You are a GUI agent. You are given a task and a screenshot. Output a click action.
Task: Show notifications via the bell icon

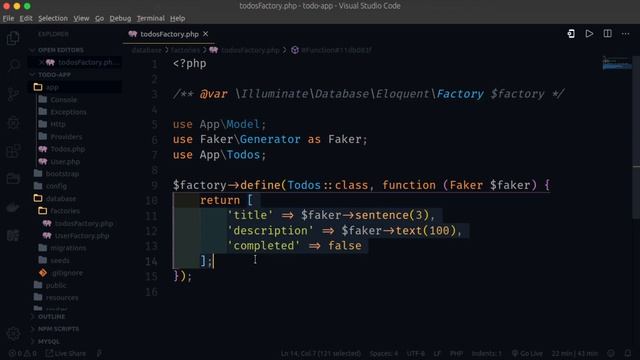628,353
